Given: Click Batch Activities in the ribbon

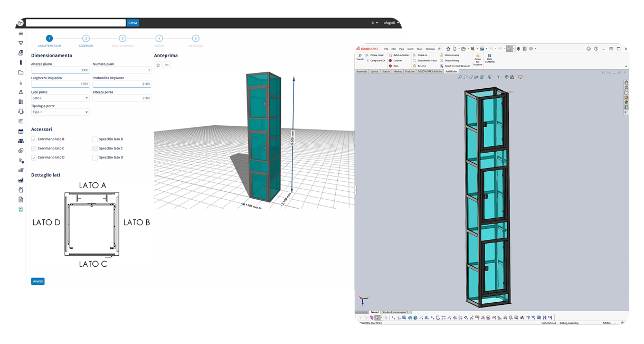Looking at the screenshot, I should [x=399, y=55].
